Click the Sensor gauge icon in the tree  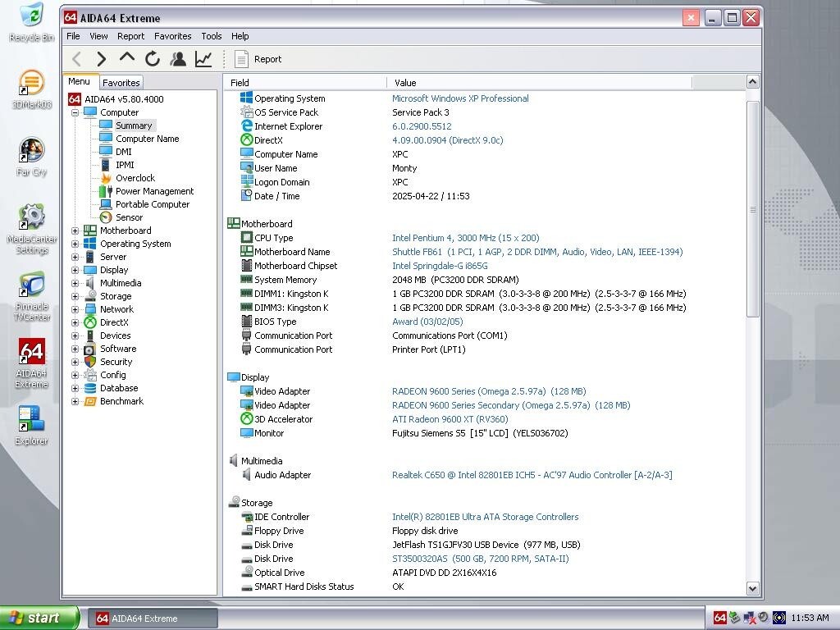pyautogui.click(x=106, y=217)
